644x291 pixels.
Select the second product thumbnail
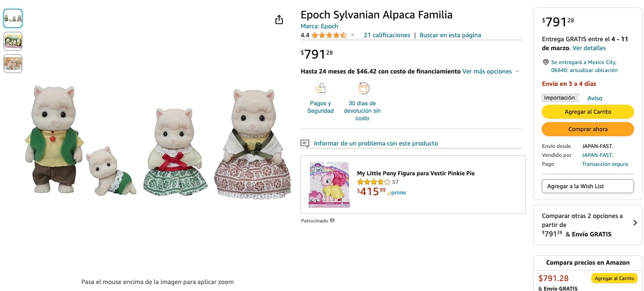click(x=13, y=41)
